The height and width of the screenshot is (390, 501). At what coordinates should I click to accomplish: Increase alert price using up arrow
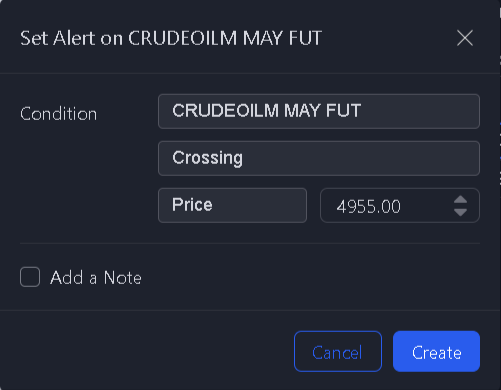pyautogui.click(x=460, y=199)
